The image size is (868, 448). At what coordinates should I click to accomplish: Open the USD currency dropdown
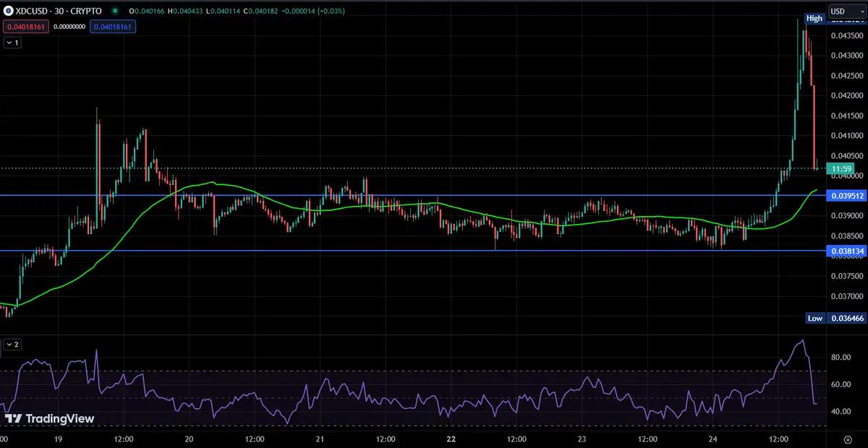click(x=847, y=11)
